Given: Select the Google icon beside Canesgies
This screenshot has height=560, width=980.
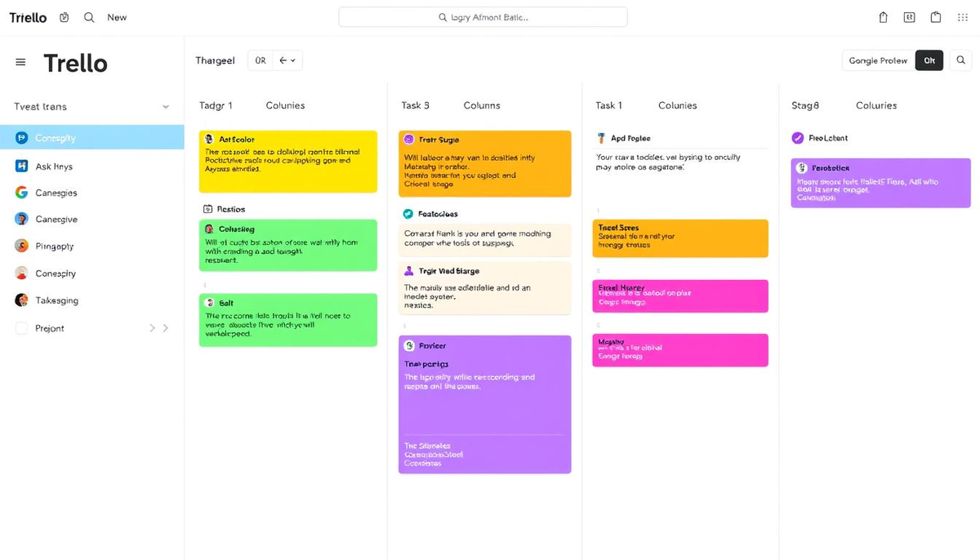Looking at the screenshot, I should (x=21, y=193).
